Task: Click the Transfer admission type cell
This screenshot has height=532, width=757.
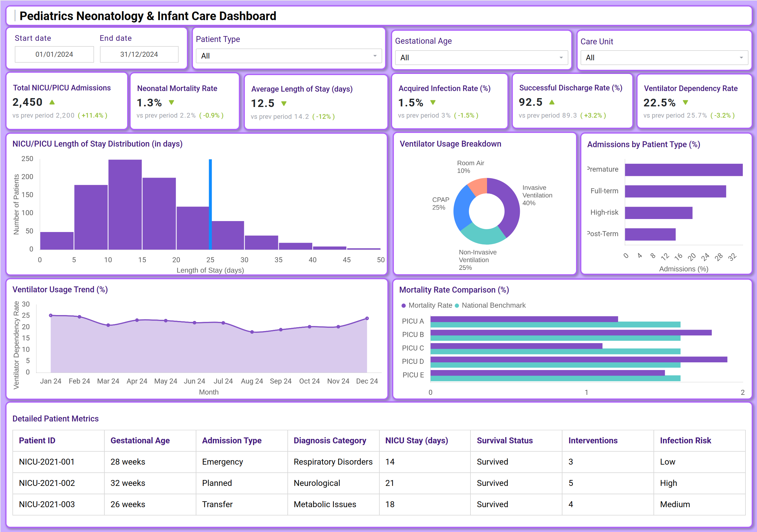Action: coord(242,504)
